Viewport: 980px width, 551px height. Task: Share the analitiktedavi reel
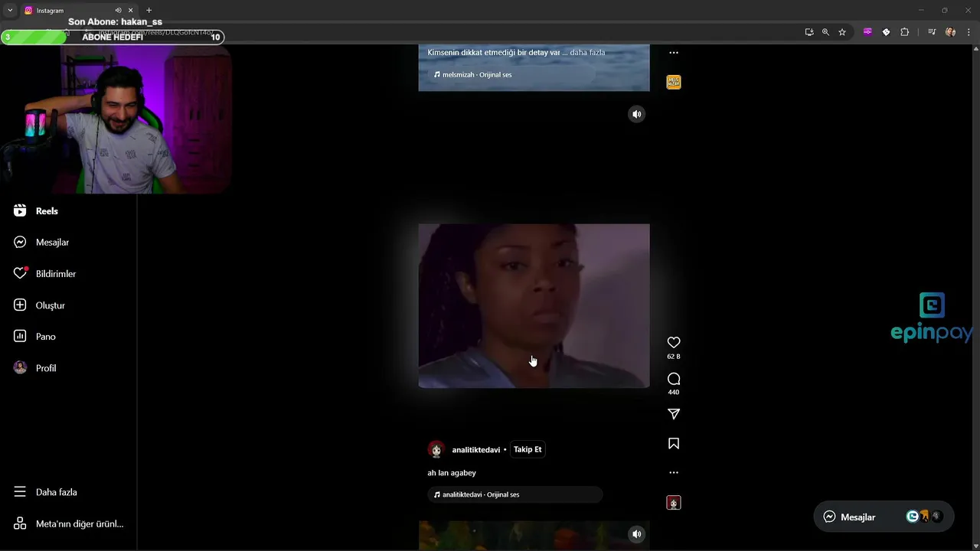674,414
